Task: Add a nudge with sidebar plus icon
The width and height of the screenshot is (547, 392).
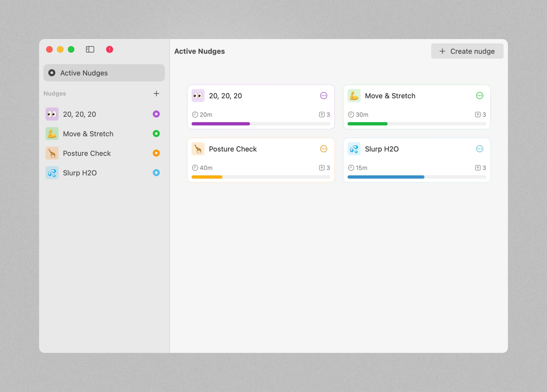Action: tap(156, 94)
